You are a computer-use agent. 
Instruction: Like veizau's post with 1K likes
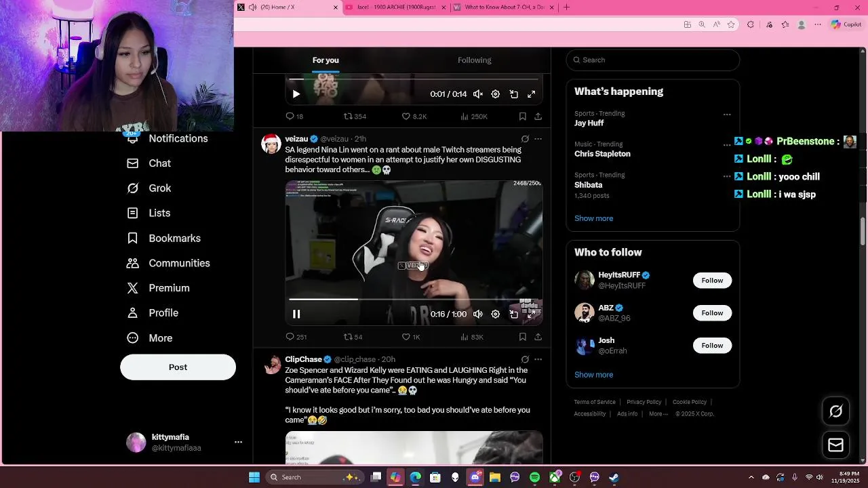[x=412, y=337]
